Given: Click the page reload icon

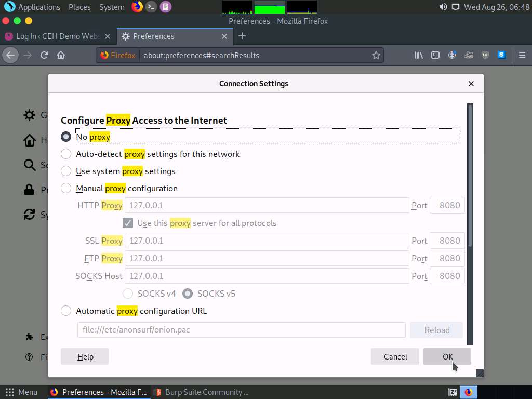Looking at the screenshot, I should coord(44,55).
